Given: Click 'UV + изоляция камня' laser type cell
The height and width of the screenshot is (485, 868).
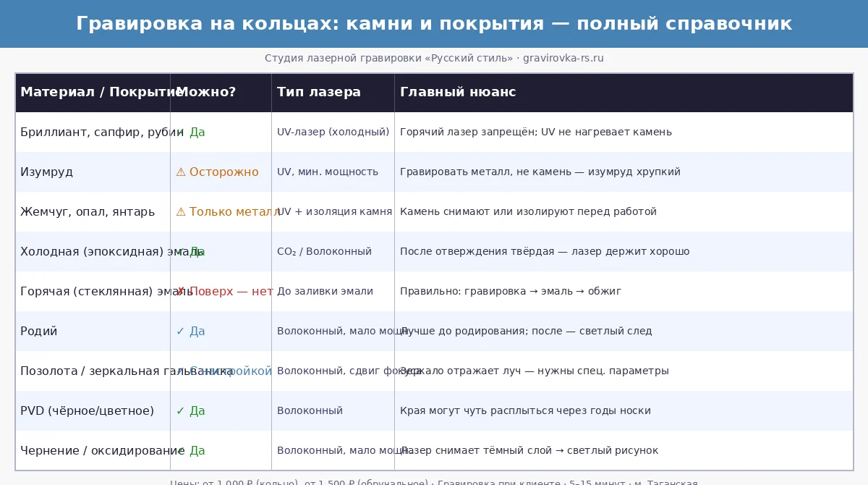Looking at the screenshot, I should pyautogui.click(x=333, y=212).
